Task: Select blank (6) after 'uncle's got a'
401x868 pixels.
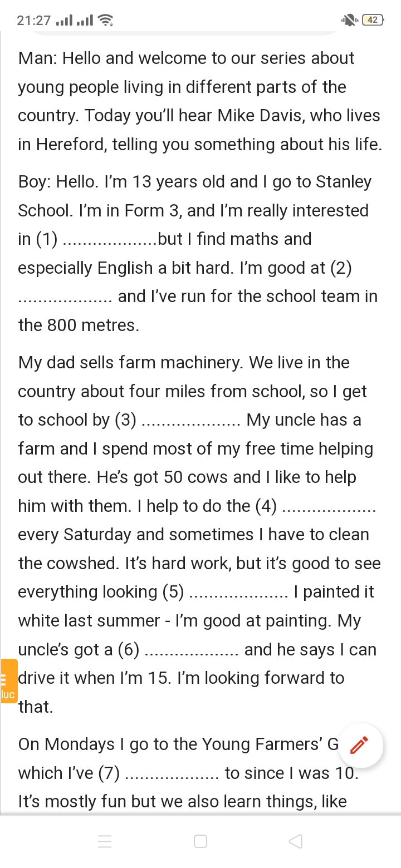Action: tap(192, 651)
